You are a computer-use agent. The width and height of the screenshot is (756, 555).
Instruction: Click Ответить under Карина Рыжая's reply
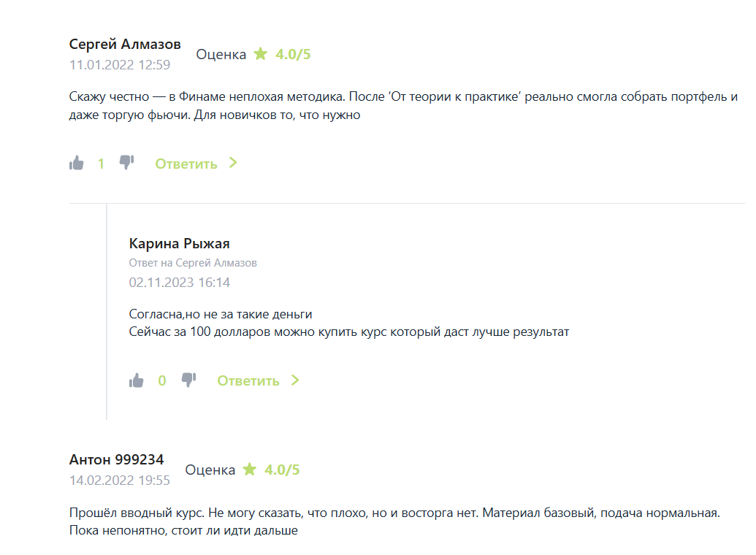tap(248, 380)
